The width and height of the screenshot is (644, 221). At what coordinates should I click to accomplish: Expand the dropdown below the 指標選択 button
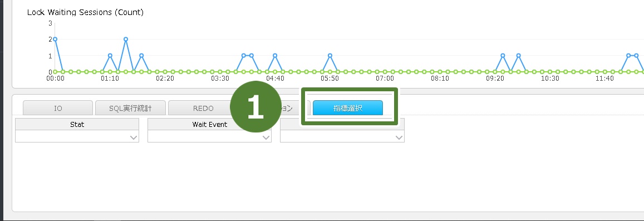click(x=399, y=137)
